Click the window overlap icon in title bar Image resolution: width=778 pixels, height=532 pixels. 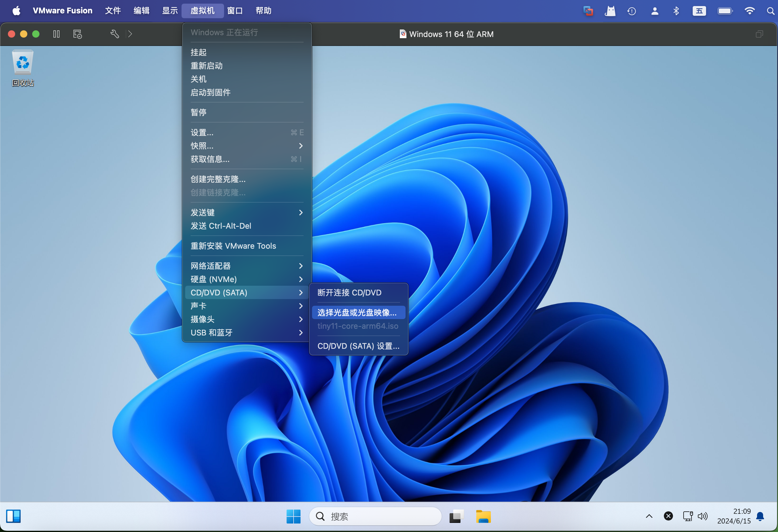pyautogui.click(x=759, y=34)
